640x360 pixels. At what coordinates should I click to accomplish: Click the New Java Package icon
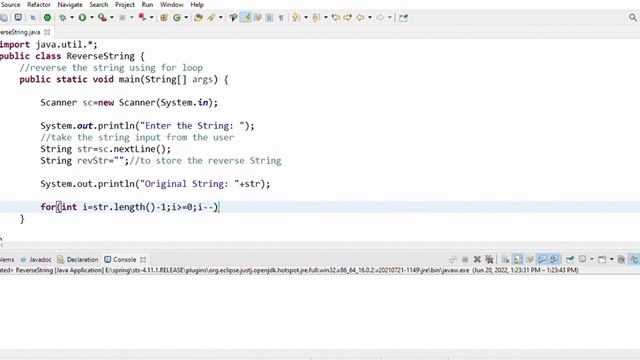pyautogui.click(x=164, y=18)
